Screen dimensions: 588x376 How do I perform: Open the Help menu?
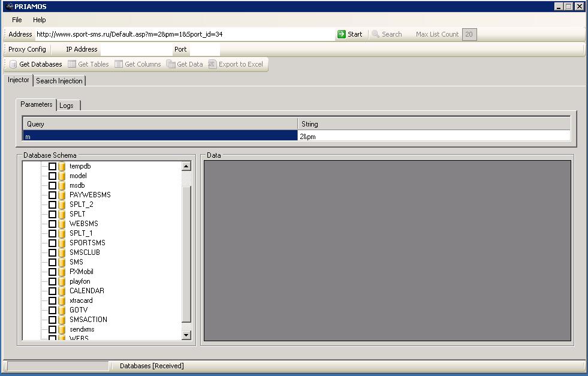[40, 20]
